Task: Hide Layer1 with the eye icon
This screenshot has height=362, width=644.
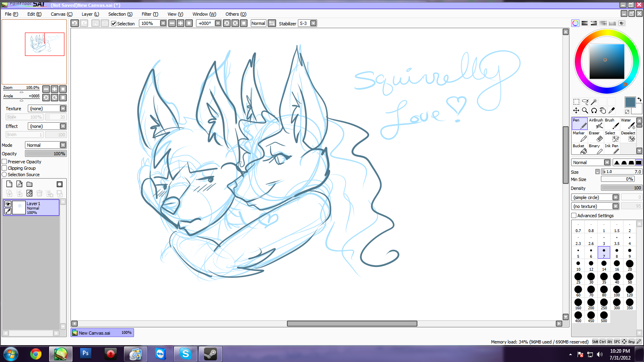Action: (x=8, y=204)
